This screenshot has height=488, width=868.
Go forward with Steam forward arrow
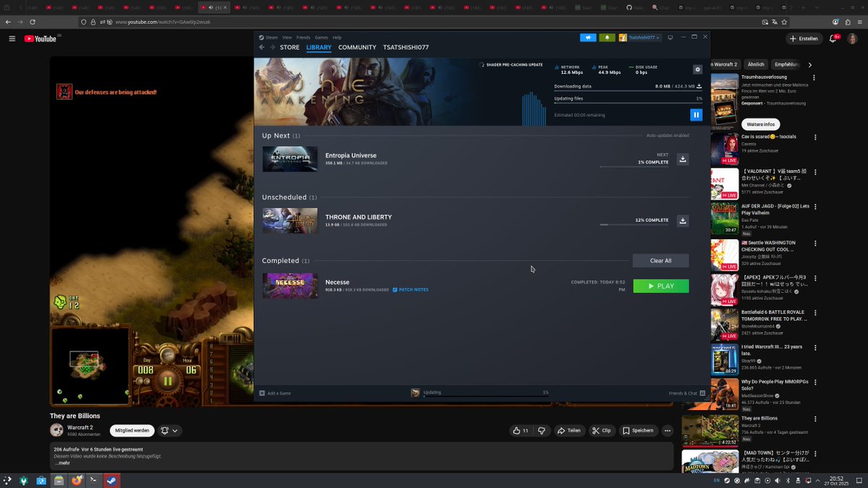(x=272, y=48)
